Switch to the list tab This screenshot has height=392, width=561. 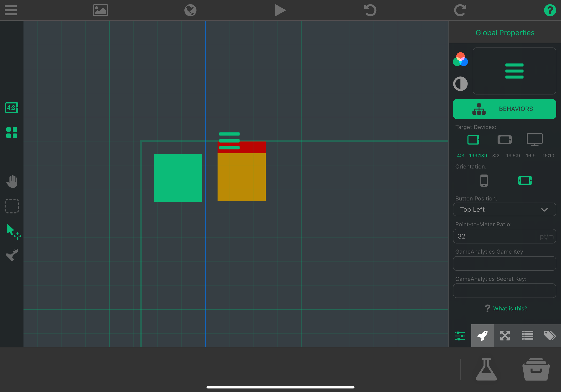coord(527,336)
